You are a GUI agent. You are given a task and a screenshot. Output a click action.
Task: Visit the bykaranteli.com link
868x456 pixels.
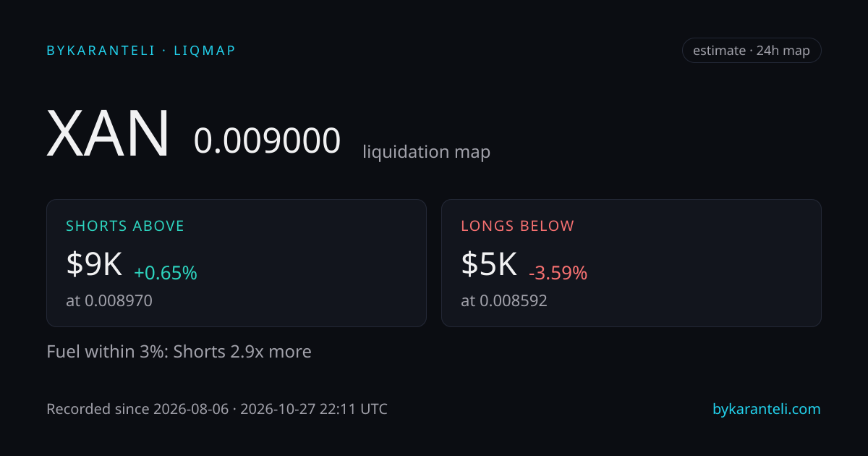pyautogui.click(x=767, y=409)
